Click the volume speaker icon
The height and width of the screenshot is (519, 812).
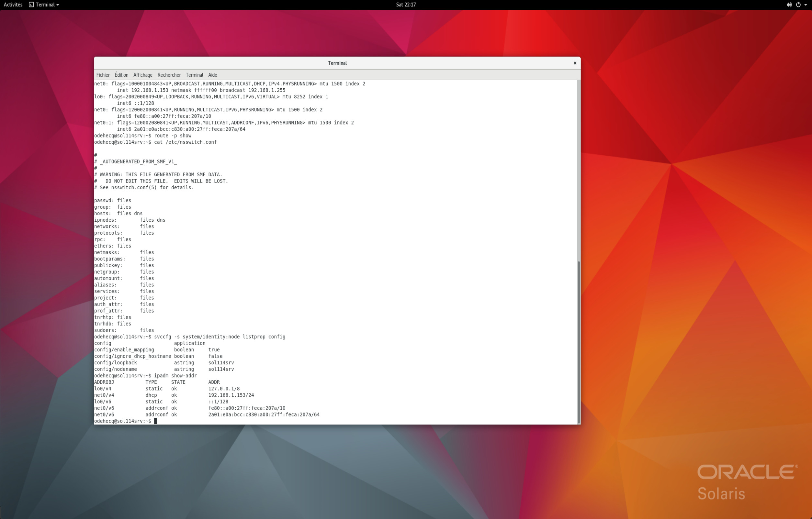[789, 5]
